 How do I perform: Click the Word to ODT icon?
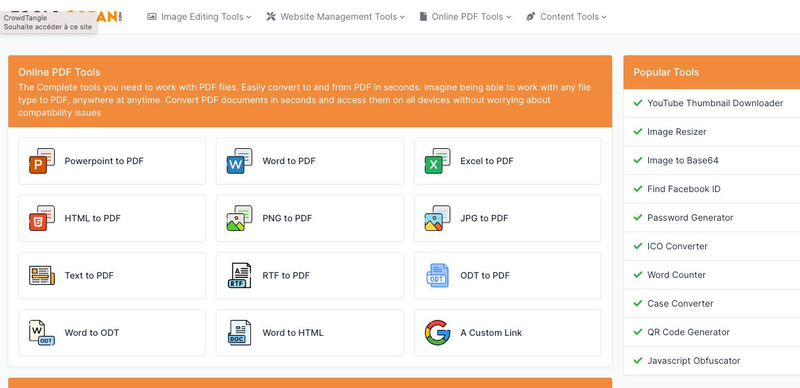click(x=42, y=332)
